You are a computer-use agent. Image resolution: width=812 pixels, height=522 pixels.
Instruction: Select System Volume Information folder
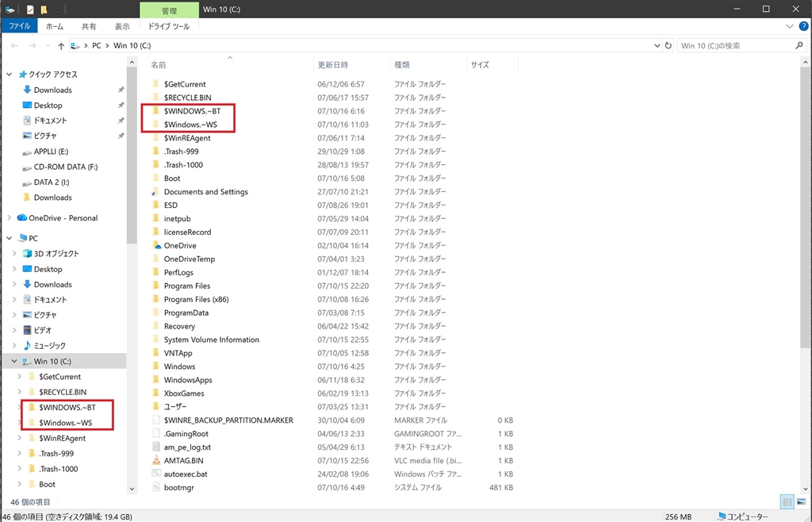pyautogui.click(x=211, y=340)
